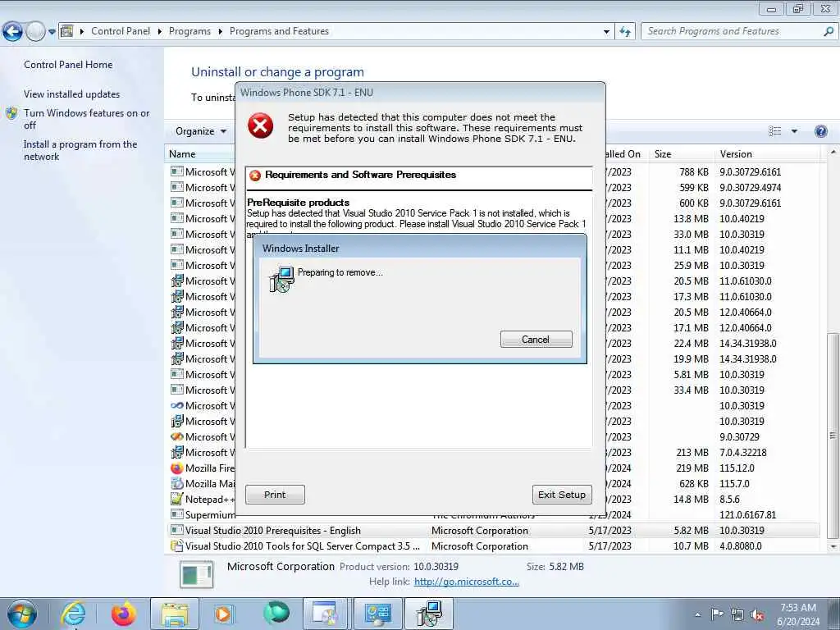Click the muted volume tray icon

point(757,615)
